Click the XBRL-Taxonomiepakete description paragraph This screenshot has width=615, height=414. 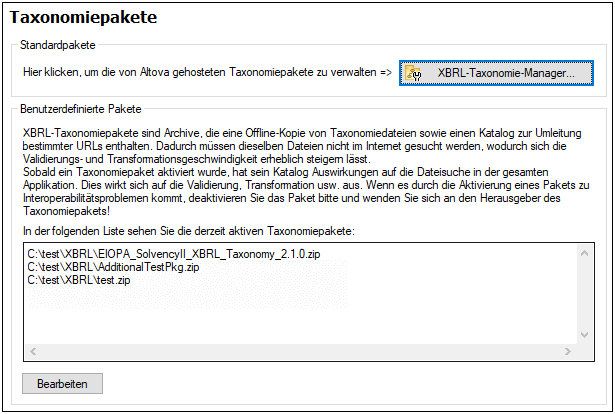[300, 165]
